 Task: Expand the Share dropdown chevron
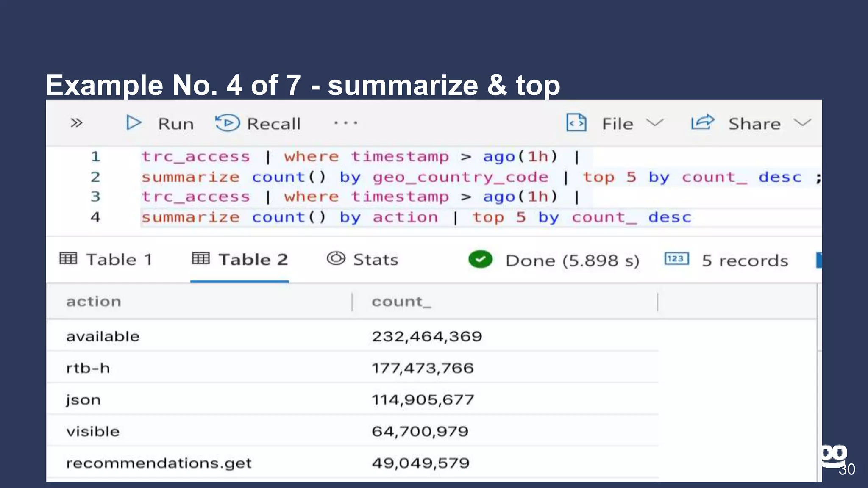click(803, 123)
